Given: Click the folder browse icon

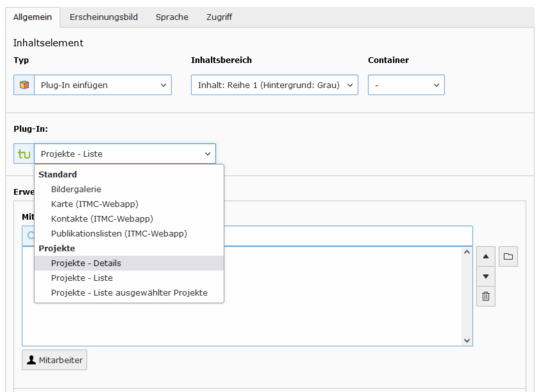Looking at the screenshot, I should coord(508,256).
